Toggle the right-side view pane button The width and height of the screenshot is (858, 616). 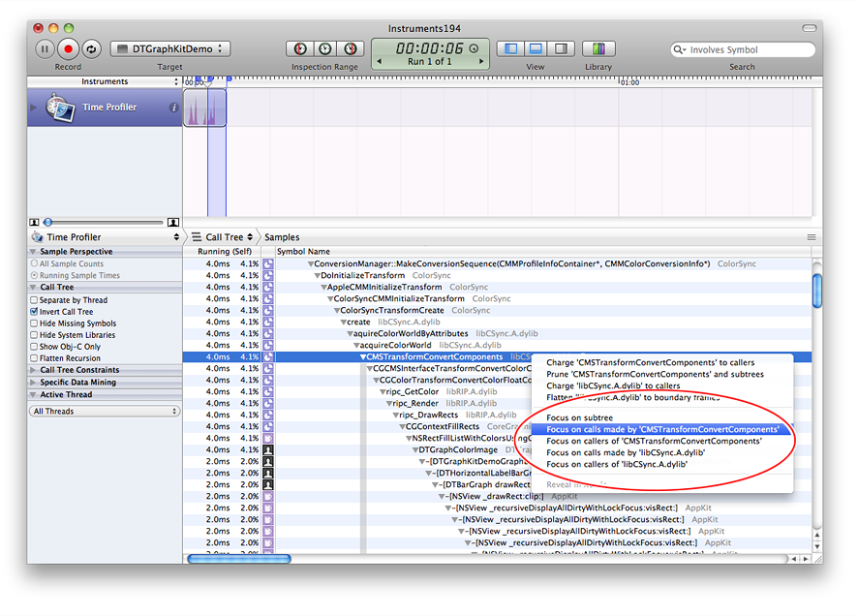559,48
